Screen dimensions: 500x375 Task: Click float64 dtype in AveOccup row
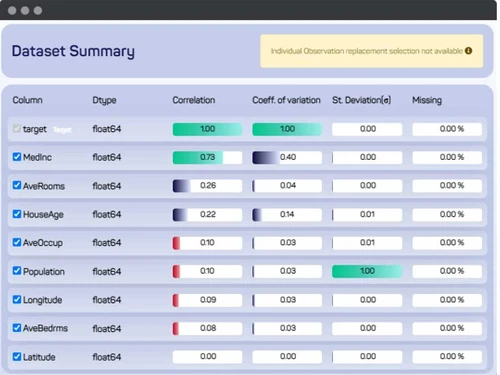[x=107, y=243]
